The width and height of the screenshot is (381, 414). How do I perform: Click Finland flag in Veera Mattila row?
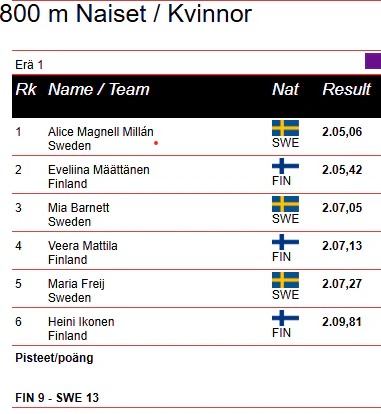(285, 242)
